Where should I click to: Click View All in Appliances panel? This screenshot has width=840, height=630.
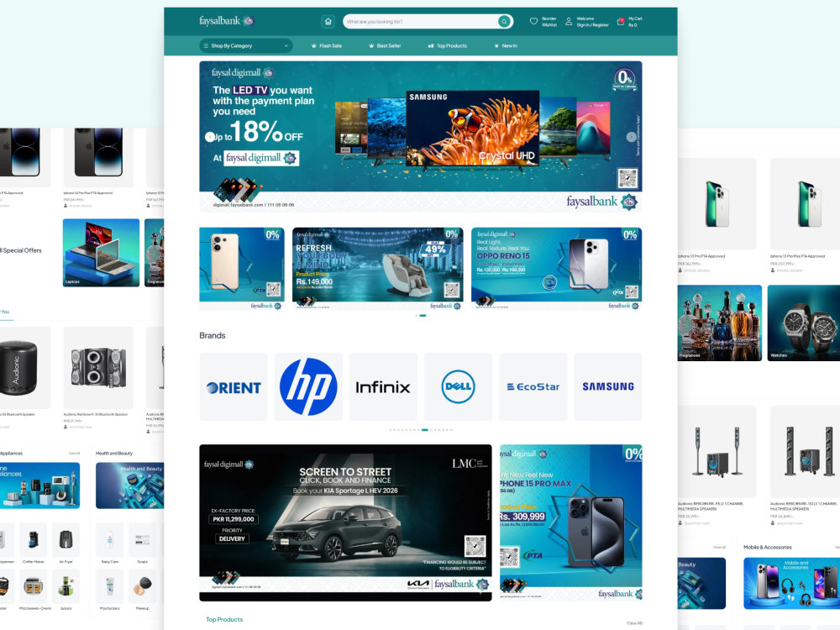(x=75, y=454)
